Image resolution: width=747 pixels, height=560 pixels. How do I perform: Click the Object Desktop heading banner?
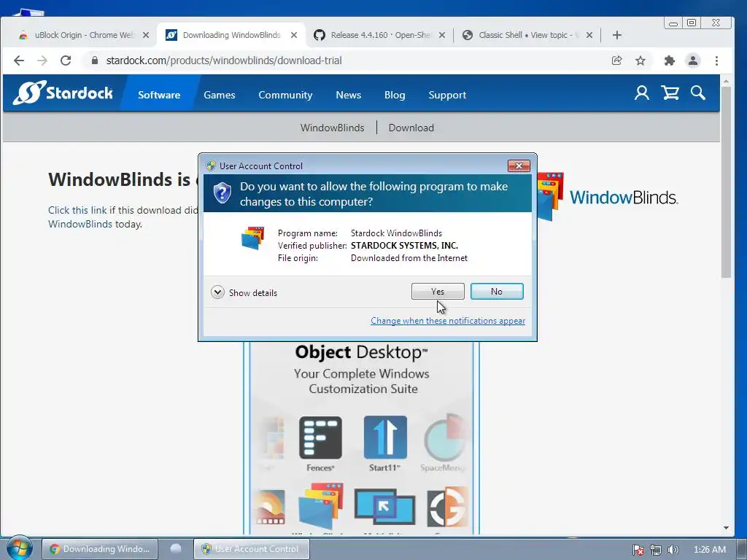point(361,352)
